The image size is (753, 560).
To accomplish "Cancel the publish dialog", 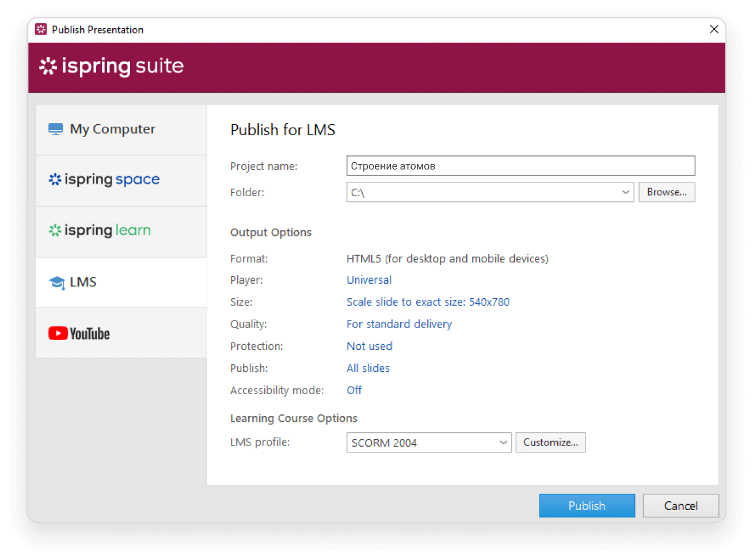I will (x=680, y=506).
